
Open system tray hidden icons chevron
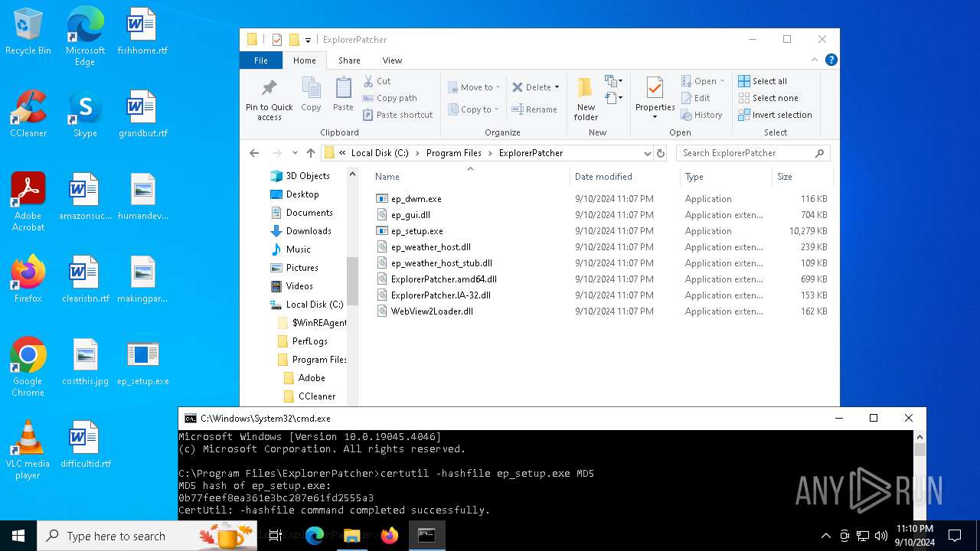pos(825,536)
